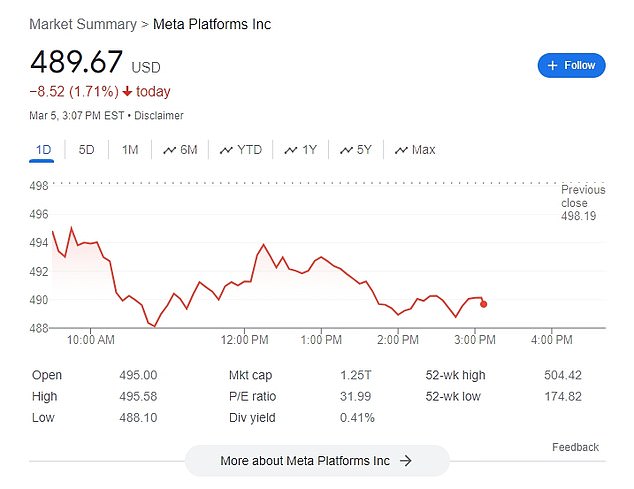Click the trend line icon next to 5Y
Screen dimensions: 634x489
(347, 150)
